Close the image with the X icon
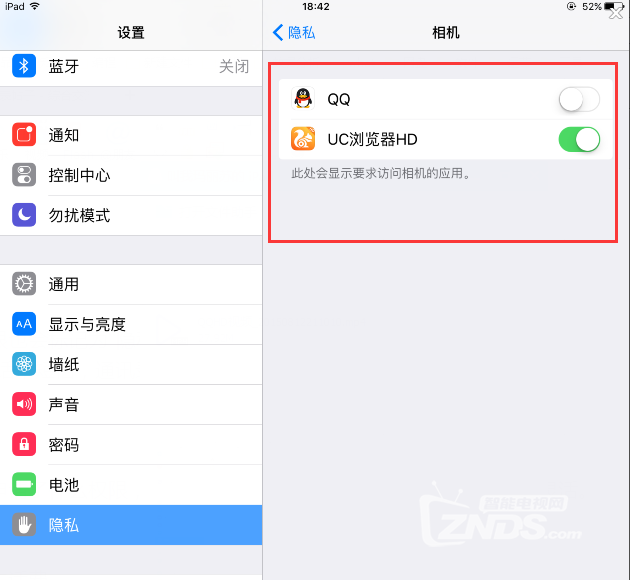 tap(616, 12)
